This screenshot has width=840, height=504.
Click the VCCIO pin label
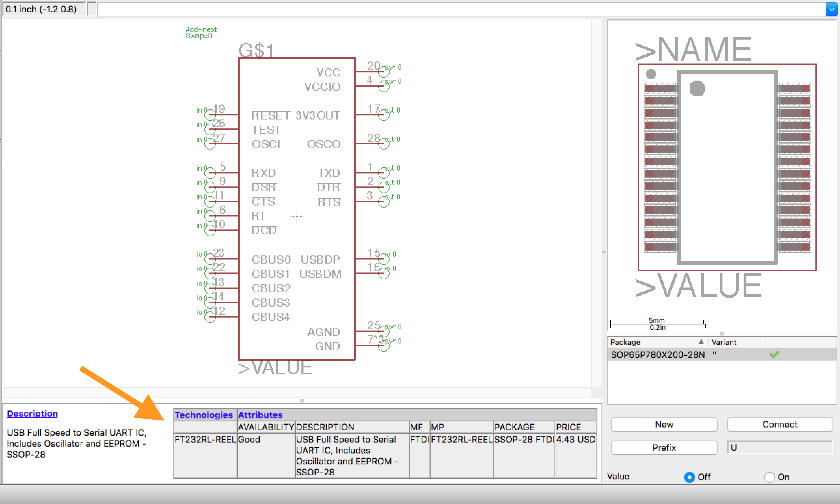coord(322,87)
